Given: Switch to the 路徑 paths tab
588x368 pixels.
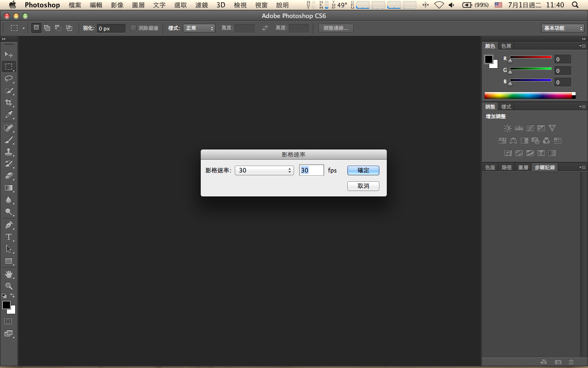Looking at the screenshot, I should [507, 167].
